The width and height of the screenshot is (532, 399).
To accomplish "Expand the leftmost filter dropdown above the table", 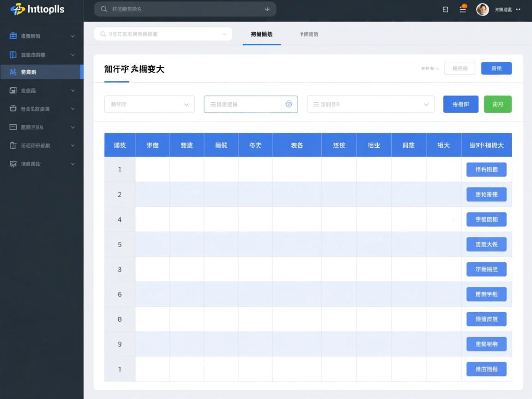I will click(x=149, y=104).
